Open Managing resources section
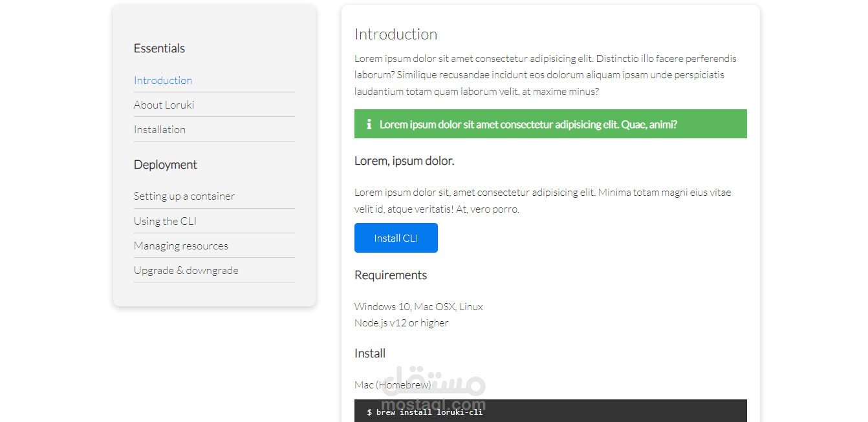The height and width of the screenshot is (422, 868). point(181,246)
